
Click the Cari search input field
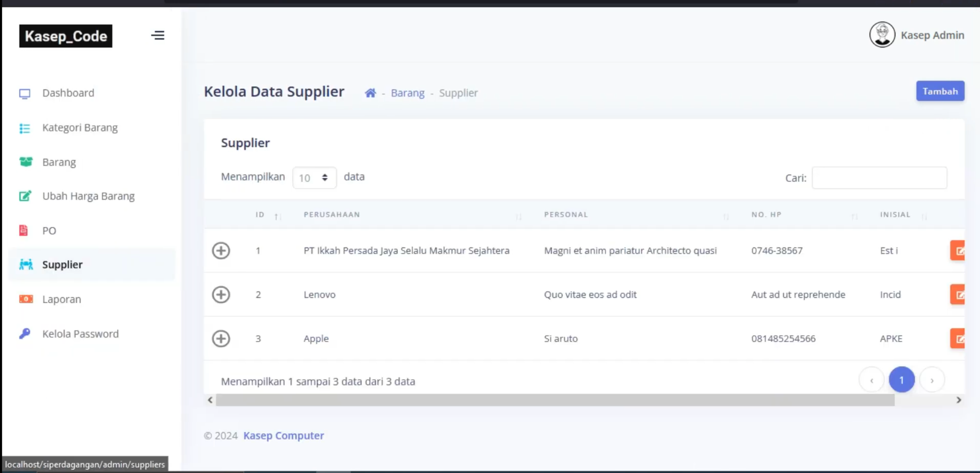click(879, 178)
